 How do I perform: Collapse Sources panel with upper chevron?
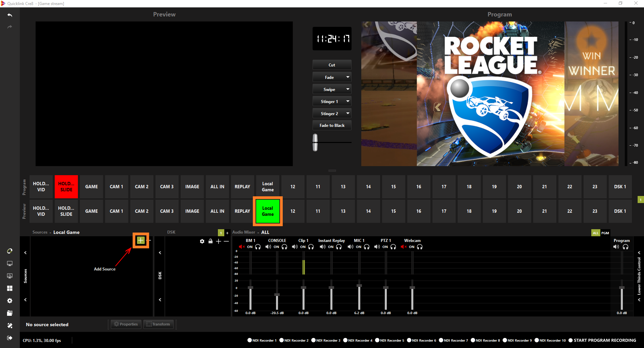pos(25,253)
